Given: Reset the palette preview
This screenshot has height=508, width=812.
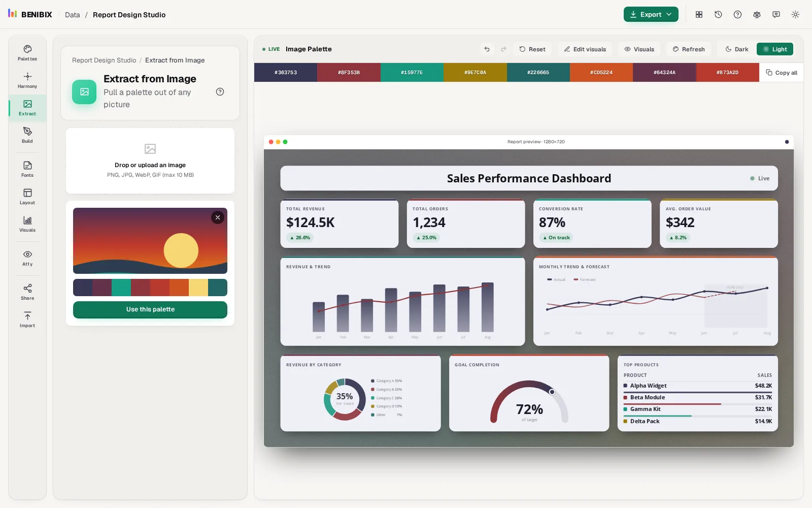Looking at the screenshot, I should pos(532,49).
